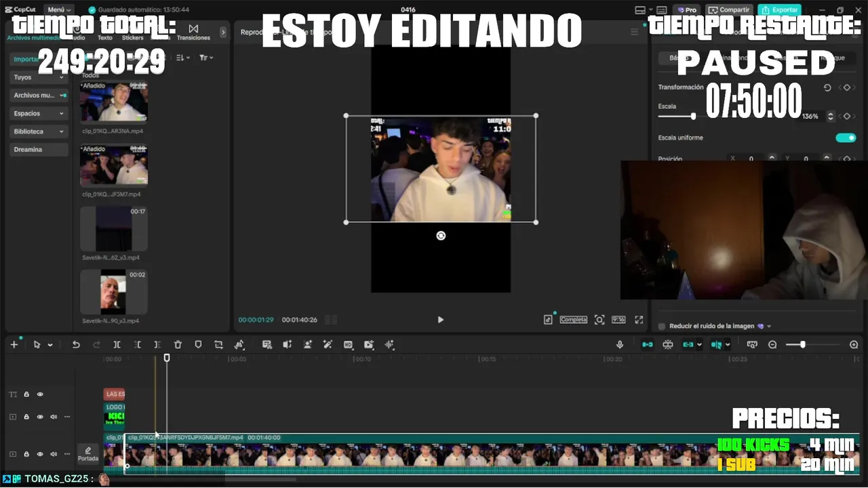Toggle the preview axis button

[x=717, y=344]
